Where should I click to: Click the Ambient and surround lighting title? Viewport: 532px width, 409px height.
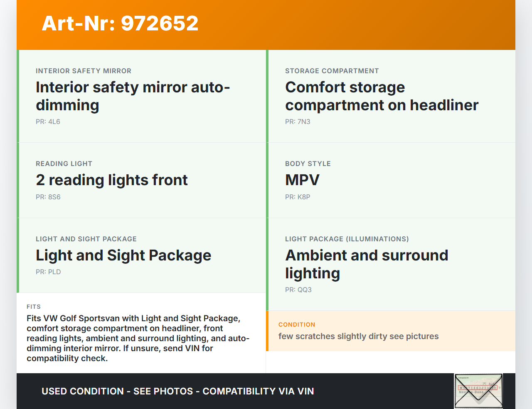(x=367, y=264)
